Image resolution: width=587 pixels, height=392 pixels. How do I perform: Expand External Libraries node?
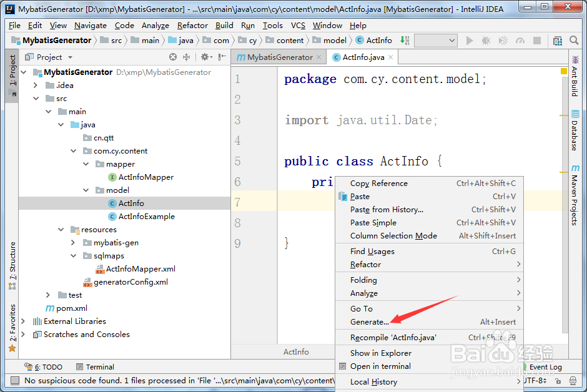pos(24,321)
